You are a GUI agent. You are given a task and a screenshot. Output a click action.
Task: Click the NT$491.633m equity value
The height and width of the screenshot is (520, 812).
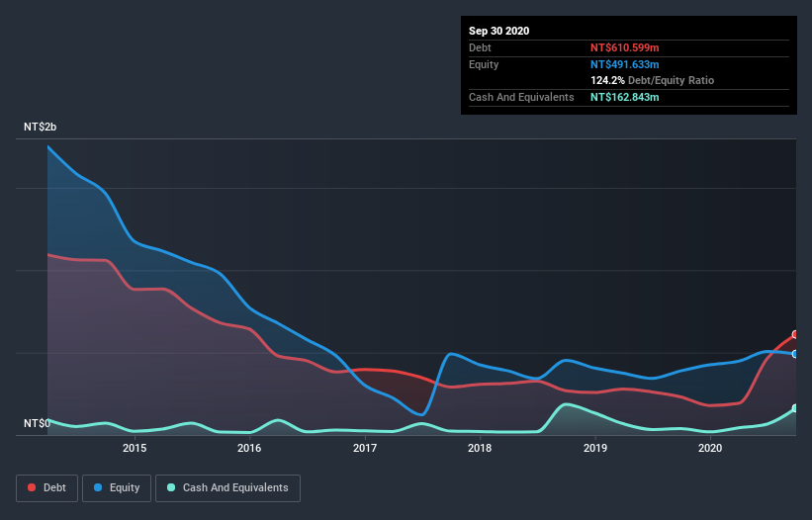coord(624,64)
